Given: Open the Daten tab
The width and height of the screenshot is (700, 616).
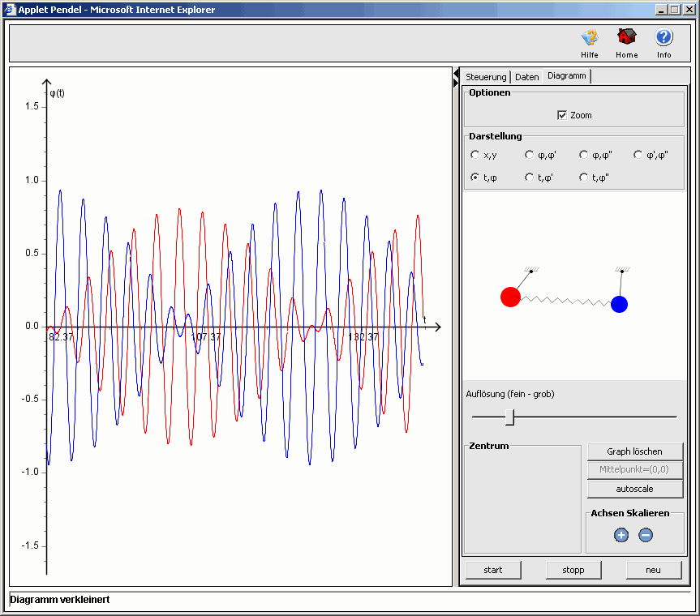Looking at the screenshot, I should click(x=526, y=77).
